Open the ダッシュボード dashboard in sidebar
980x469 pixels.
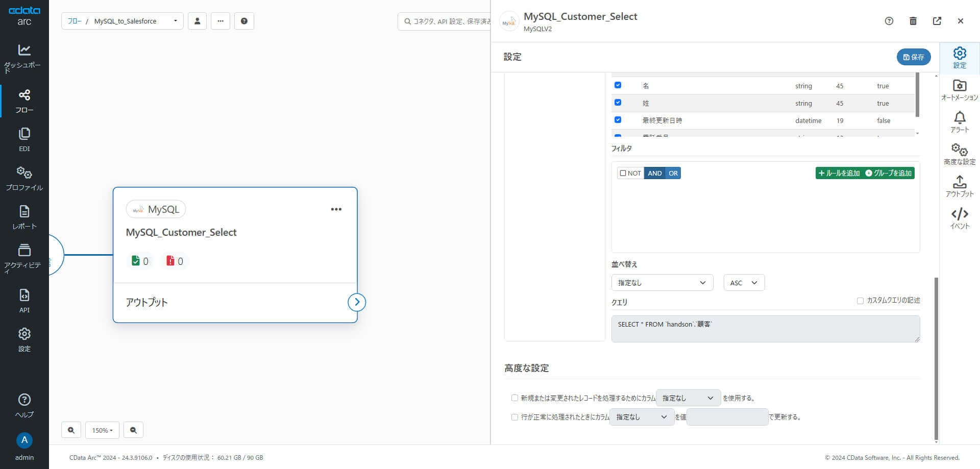[24, 58]
